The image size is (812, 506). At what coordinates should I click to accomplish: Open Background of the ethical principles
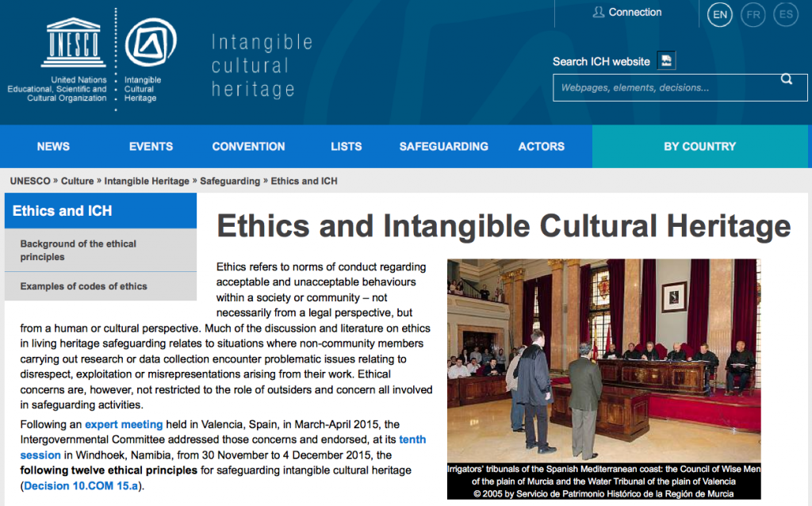click(x=79, y=251)
